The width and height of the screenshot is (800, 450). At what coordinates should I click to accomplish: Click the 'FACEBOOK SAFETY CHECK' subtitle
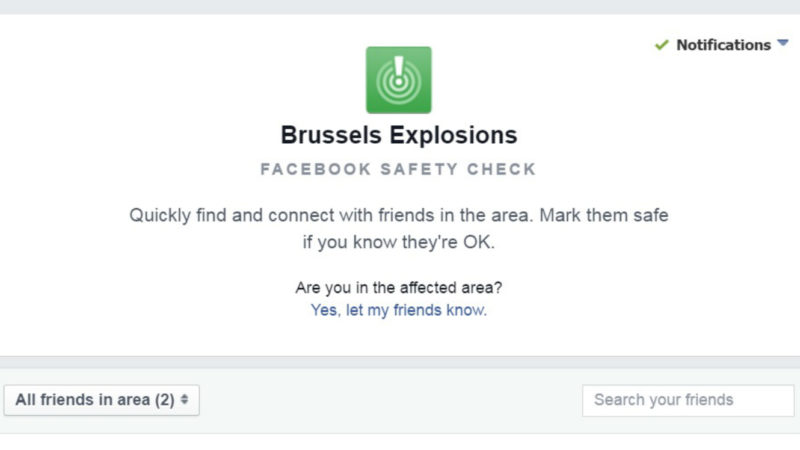point(398,169)
